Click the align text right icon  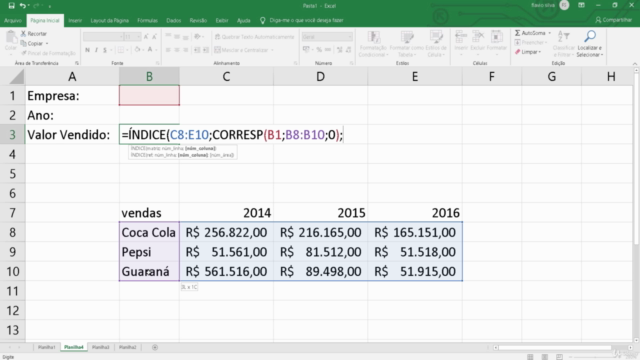tap(186, 50)
